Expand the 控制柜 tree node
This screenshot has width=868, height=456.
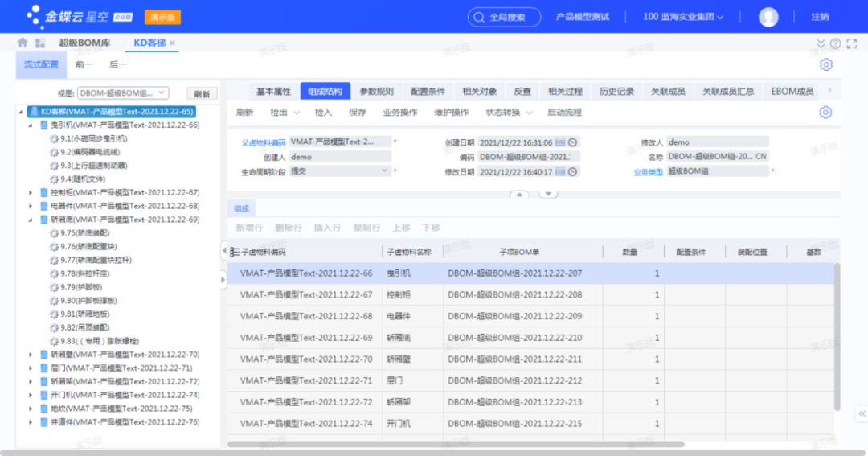point(31,193)
